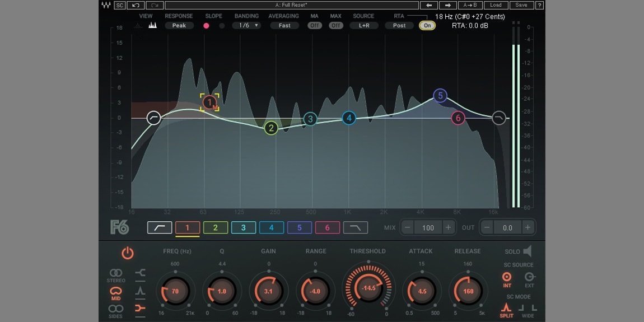Click the Out value field showing 0.0

[508, 227]
